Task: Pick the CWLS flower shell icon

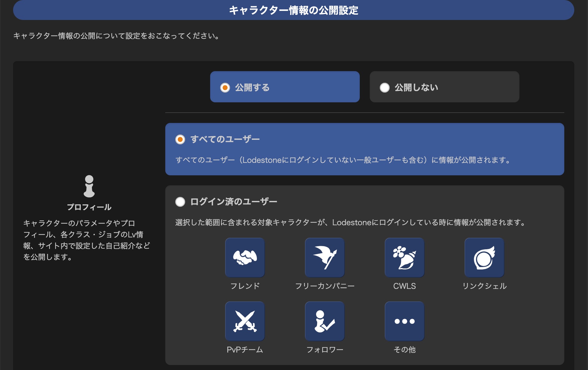Action: coord(405,258)
